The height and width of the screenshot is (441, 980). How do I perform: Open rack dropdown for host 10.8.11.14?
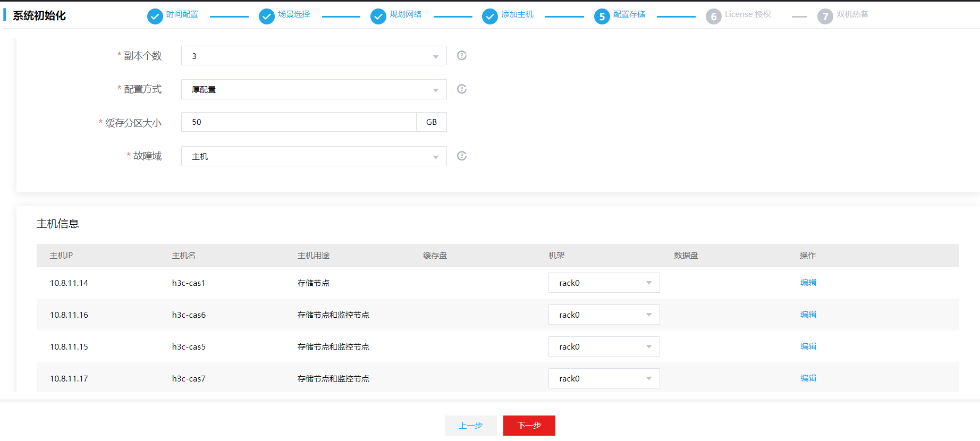(x=604, y=283)
